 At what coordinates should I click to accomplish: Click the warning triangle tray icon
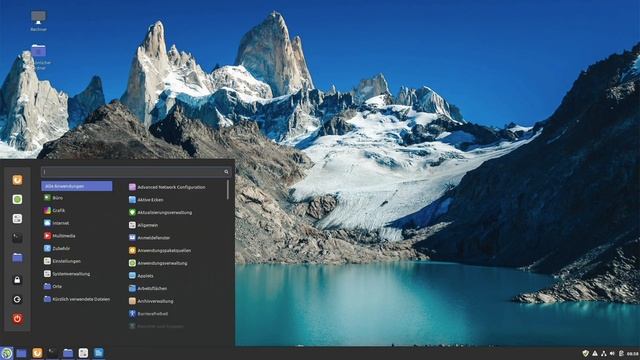click(x=595, y=353)
